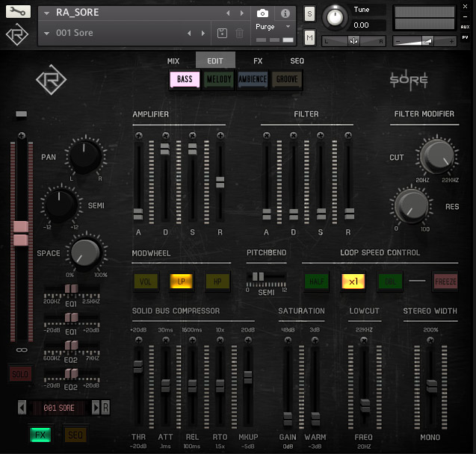Click Stereo Width cross icon

tap(430, 340)
